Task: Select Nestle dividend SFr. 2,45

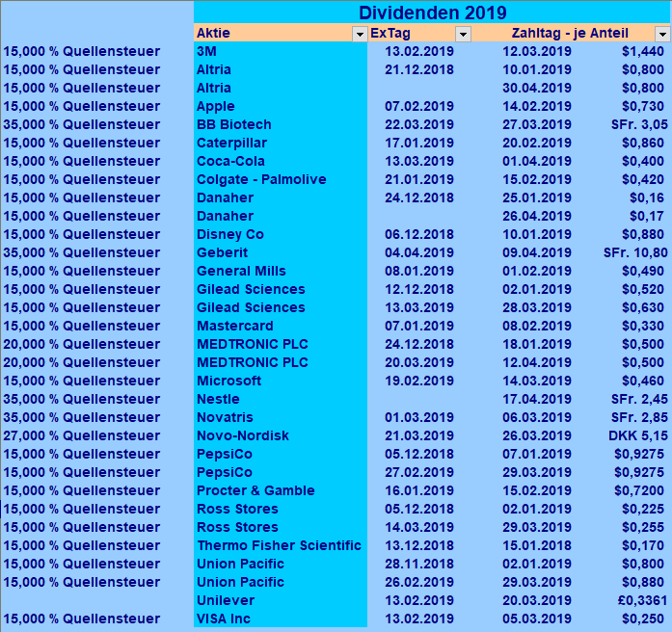Action: (639, 399)
